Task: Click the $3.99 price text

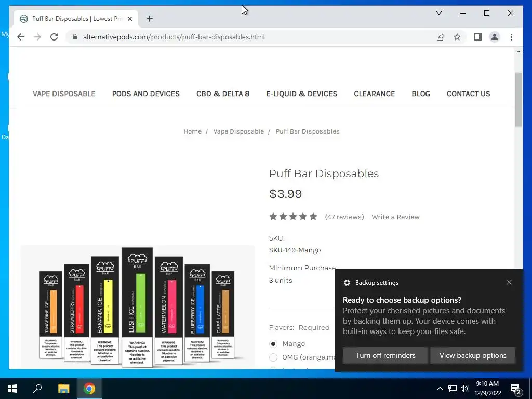Action: click(x=285, y=194)
